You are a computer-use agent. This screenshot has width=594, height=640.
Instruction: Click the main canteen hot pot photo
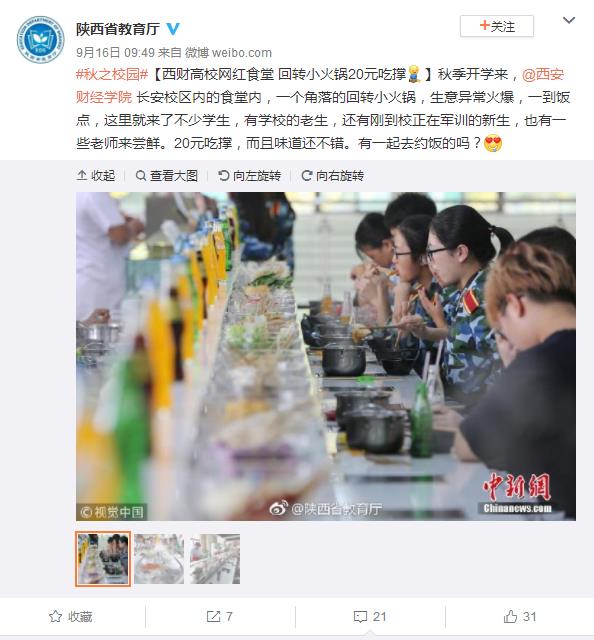click(x=326, y=356)
